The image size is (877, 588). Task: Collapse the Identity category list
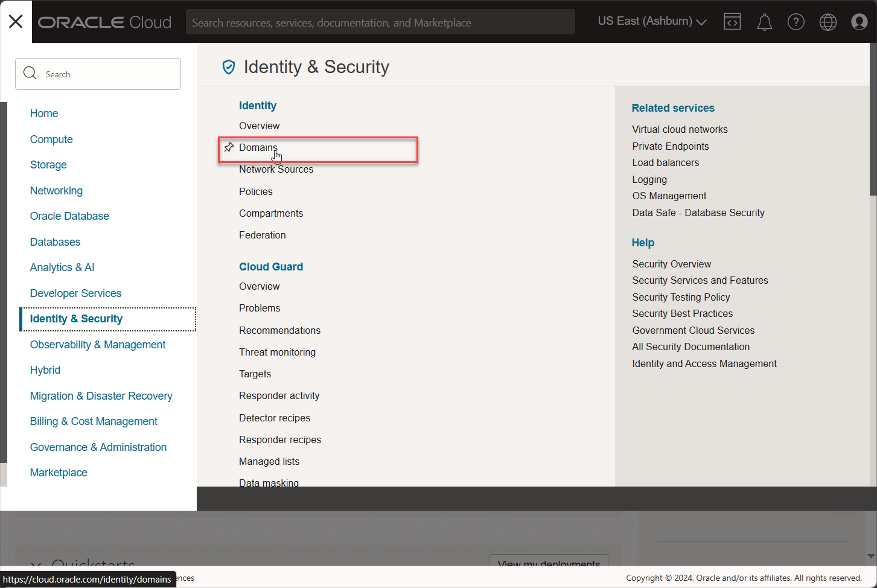258,105
